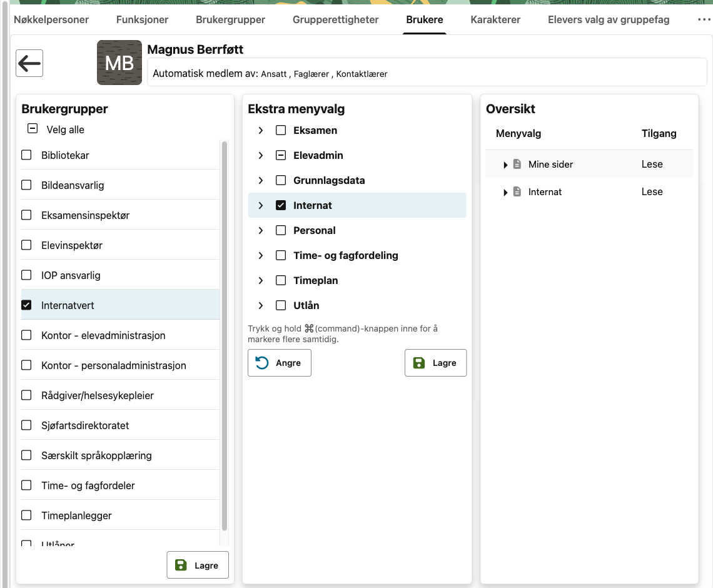Viewport: 713px width, 588px height.
Task: Click the Brukergrupper list scrollbar
Action: pyautogui.click(x=224, y=336)
